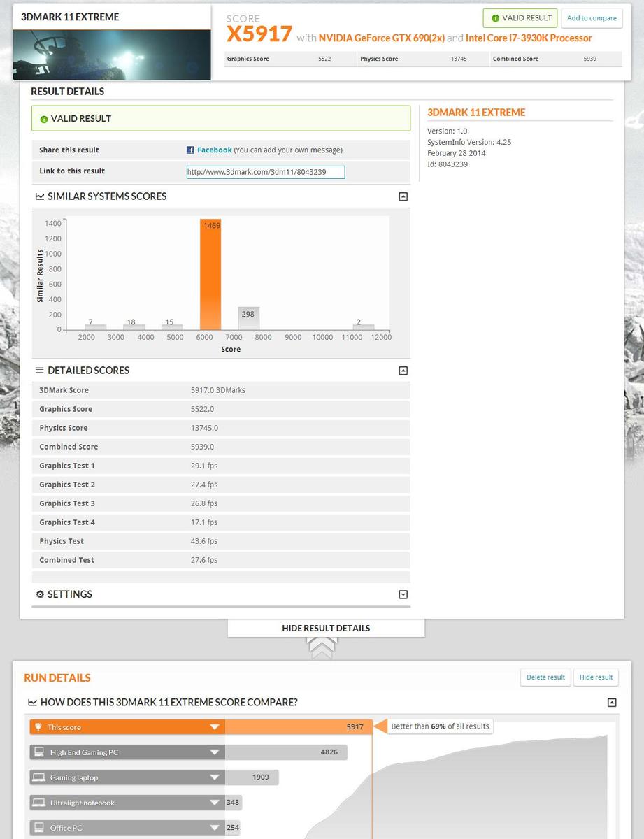Select the result link URL field
This screenshot has width=644, height=839.
click(266, 172)
